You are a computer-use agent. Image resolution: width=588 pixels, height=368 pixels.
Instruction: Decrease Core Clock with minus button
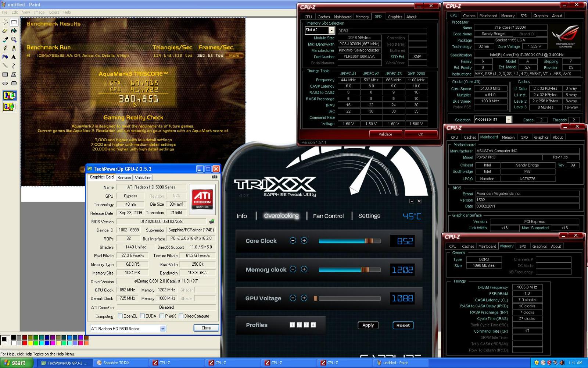tap(293, 241)
